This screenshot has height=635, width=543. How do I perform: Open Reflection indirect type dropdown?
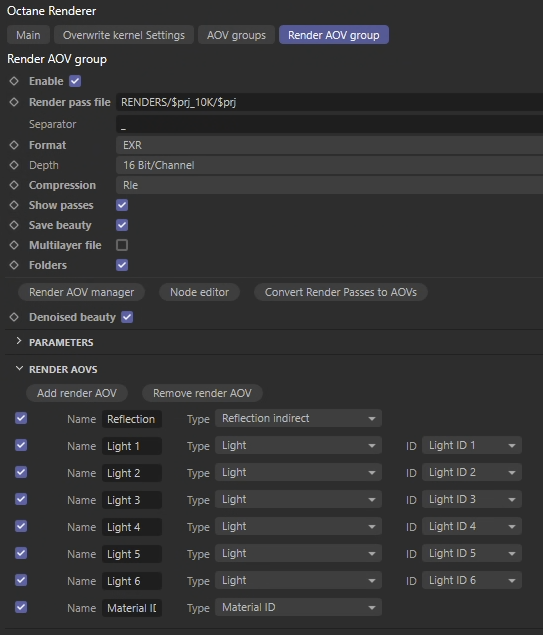298,418
